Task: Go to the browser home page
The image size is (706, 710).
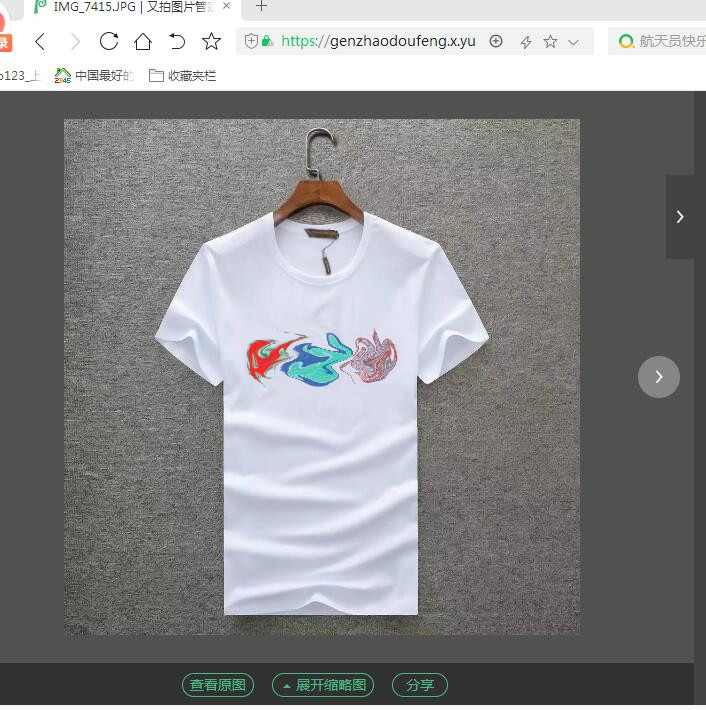Action: click(x=143, y=41)
